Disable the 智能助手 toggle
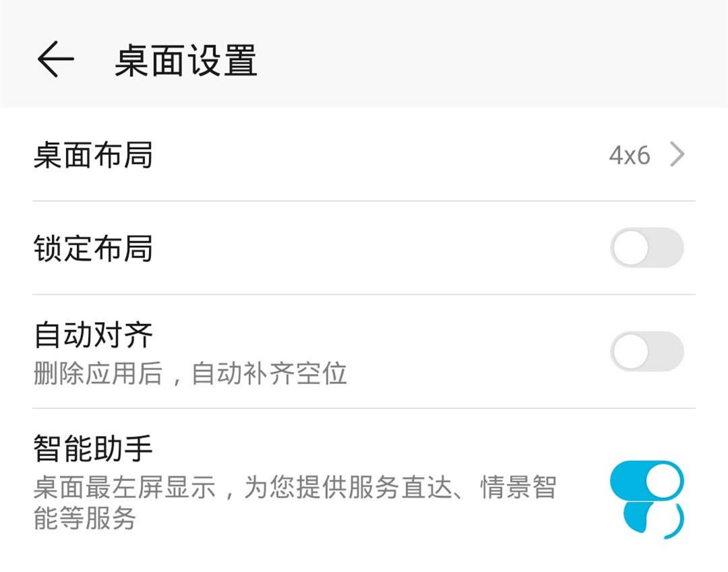Viewport: 728px width, 572px height. (x=646, y=481)
